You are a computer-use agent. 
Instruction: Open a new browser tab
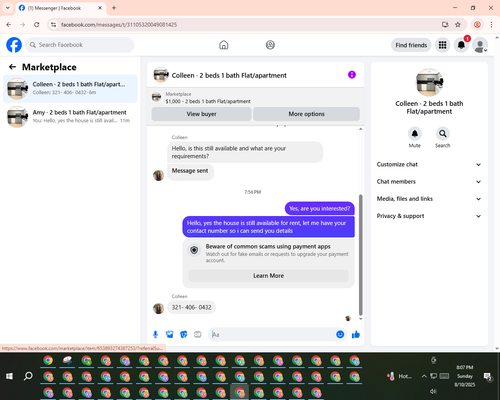point(114,8)
